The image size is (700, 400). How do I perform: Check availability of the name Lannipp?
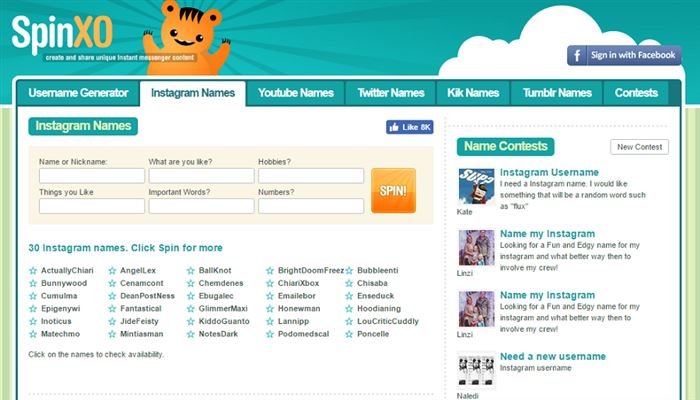click(x=293, y=321)
